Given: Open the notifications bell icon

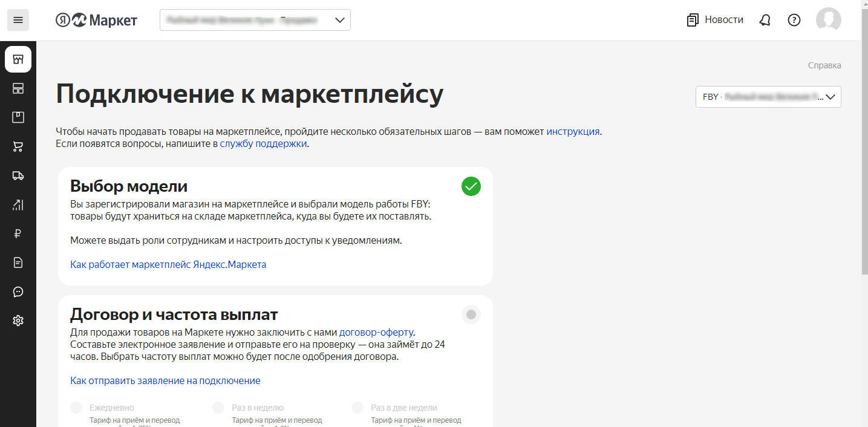Looking at the screenshot, I should (765, 20).
